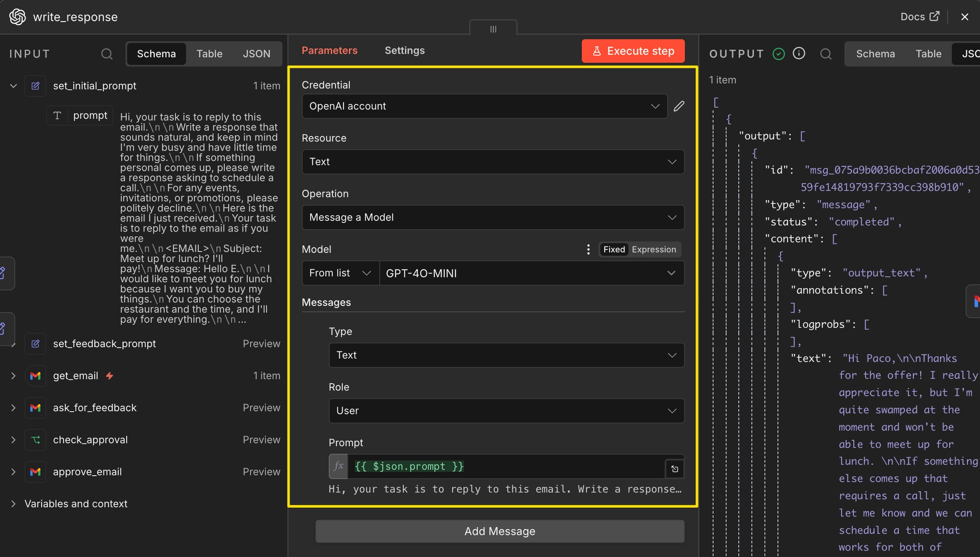The width and height of the screenshot is (980, 557).
Task: Click the set_feedback_prompt row label
Action: pyautogui.click(x=104, y=343)
